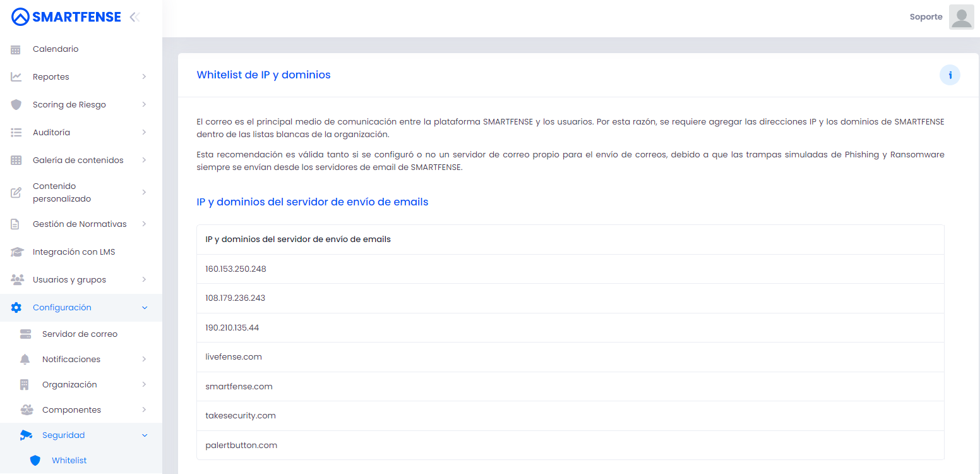Image resolution: width=980 pixels, height=474 pixels.
Task: Collapse the sidebar with the double-chevron icon
Action: (134, 17)
